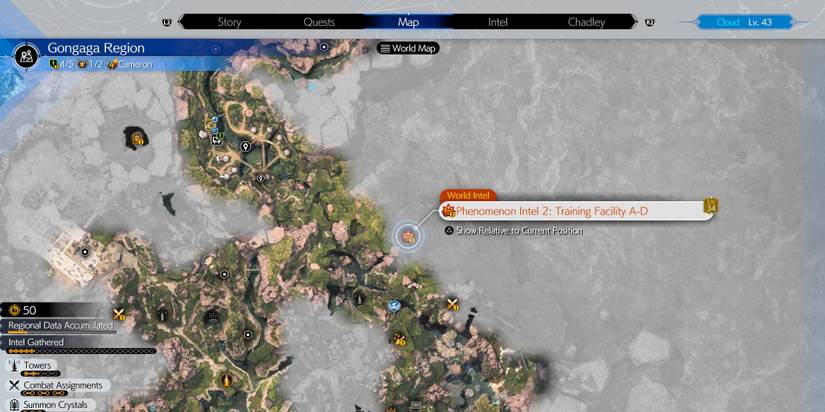This screenshot has width=825, height=412.
Task: Select the crossed-swords icon on the eastern coast
Action: tap(452, 304)
